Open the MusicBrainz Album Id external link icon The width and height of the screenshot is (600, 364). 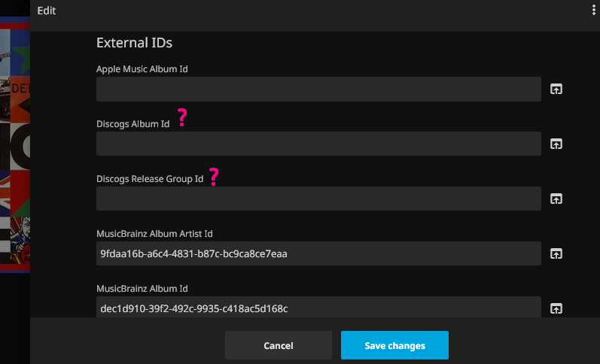pyautogui.click(x=556, y=308)
